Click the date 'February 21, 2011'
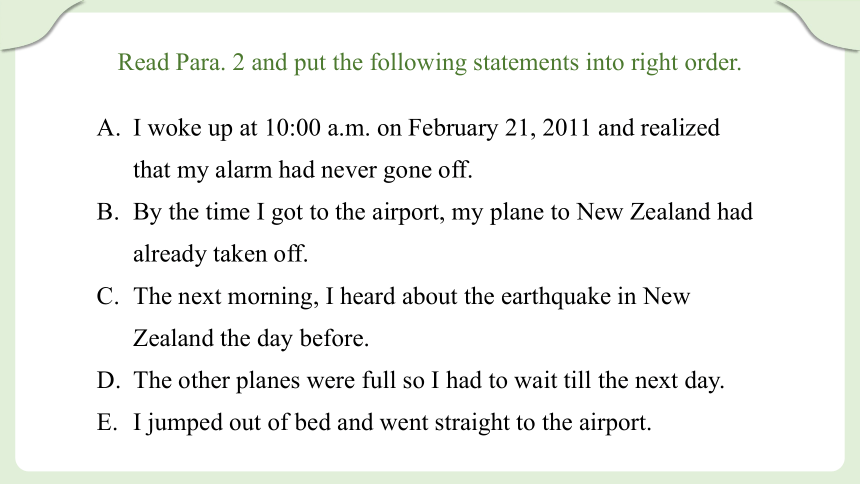Viewport: 860px width, 484px height. click(x=500, y=128)
